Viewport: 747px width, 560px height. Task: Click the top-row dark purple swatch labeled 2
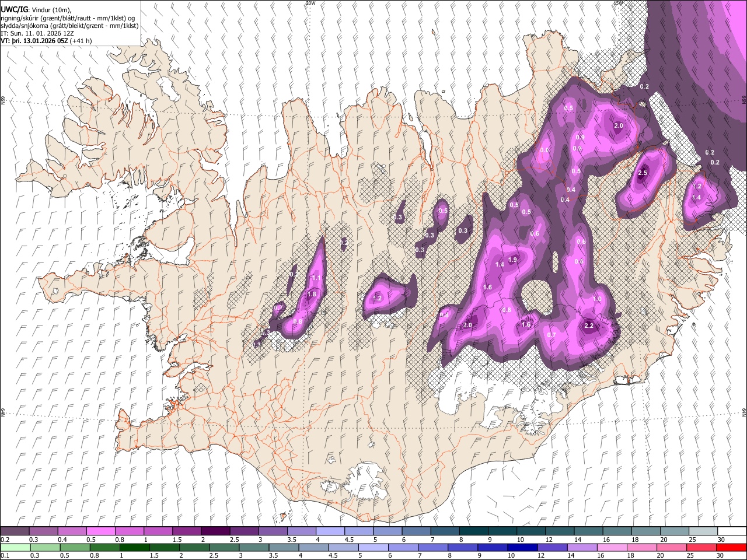[x=215, y=531]
